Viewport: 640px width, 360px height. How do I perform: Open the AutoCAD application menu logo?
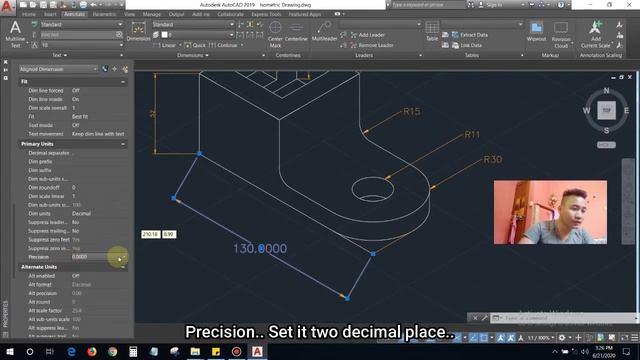tap(7, 7)
